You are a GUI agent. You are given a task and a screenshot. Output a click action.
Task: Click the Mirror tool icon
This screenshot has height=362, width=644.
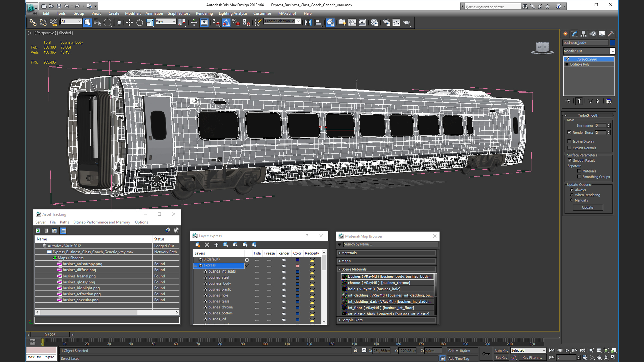[x=308, y=22]
